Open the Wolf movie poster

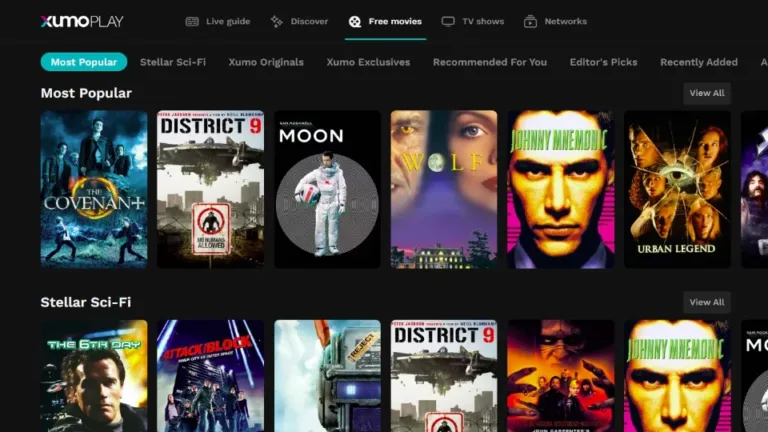tap(443, 189)
